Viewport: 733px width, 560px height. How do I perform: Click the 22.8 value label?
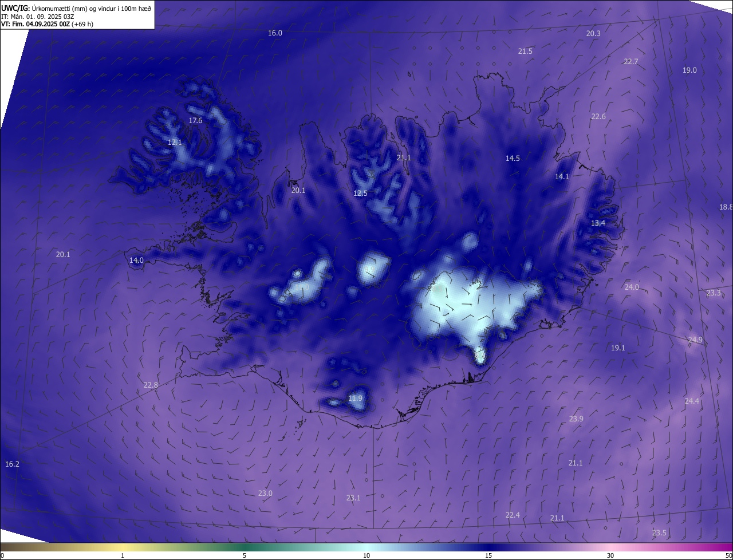[x=151, y=385]
